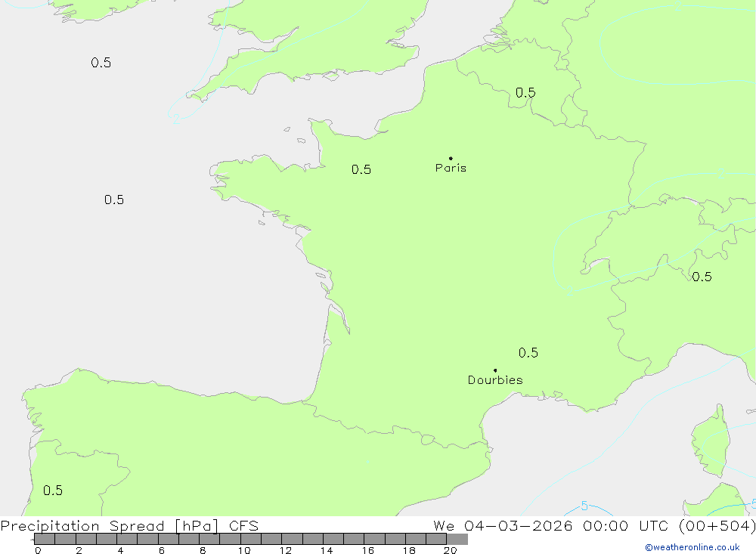Click the contour label 2 near Switzerland
This screenshot has height=554, width=756.
coord(570,290)
